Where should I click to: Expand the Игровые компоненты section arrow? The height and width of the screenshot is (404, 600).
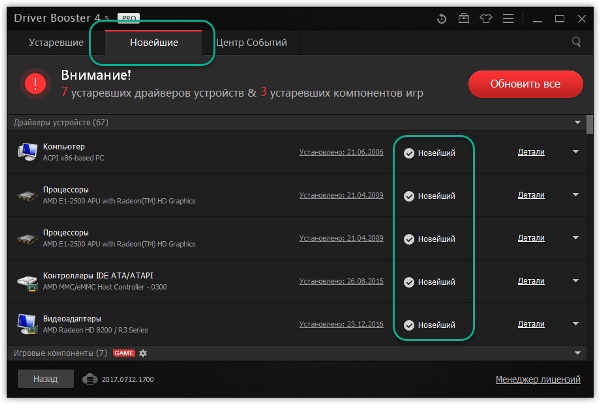tap(577, 353)
